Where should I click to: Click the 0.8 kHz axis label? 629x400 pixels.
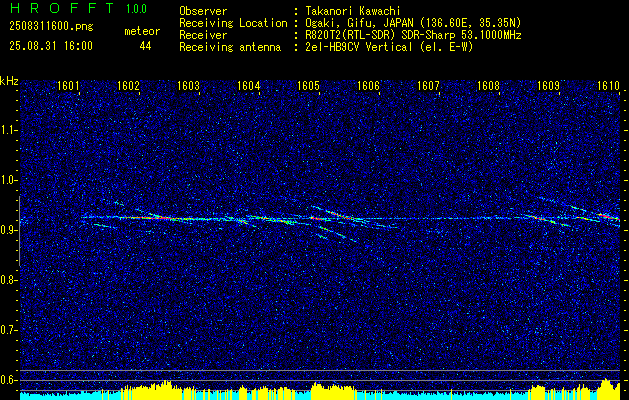8,280
